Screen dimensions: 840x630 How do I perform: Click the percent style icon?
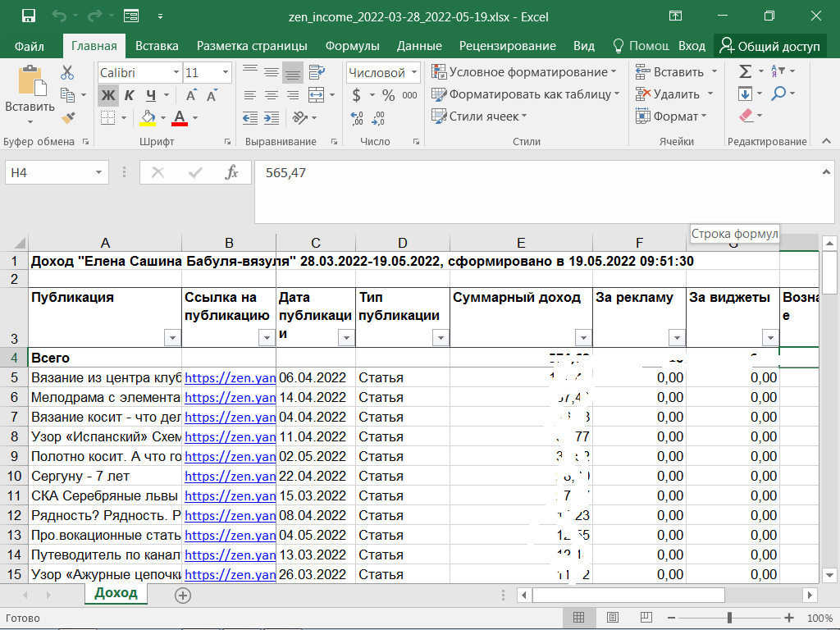(388, 95)
